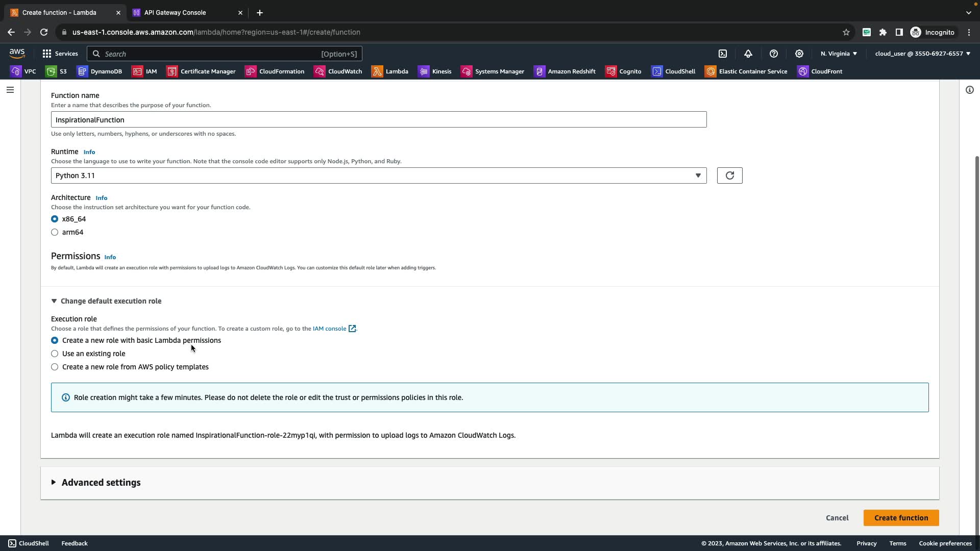The height and width of the screenshot is (551, 980).
Task: Switch to the API Gateway Console tab
Action: tap(175, 12)
